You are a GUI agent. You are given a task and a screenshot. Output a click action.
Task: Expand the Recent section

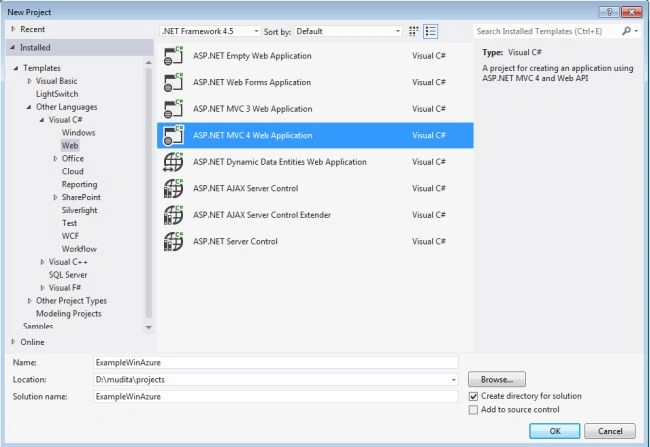13,29
